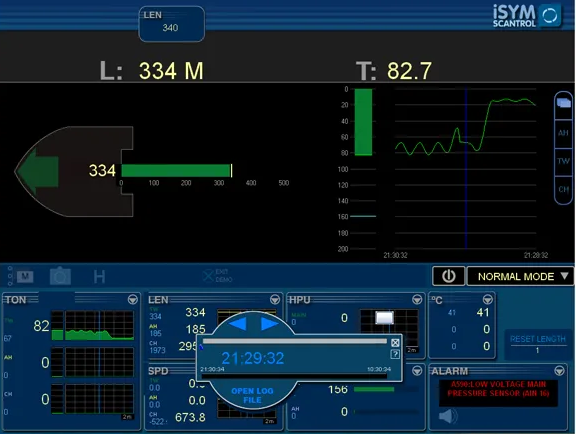The height and width of the screenshot is (434, 576).
Task: Close the log playback popup
Action: coord(395,343)
